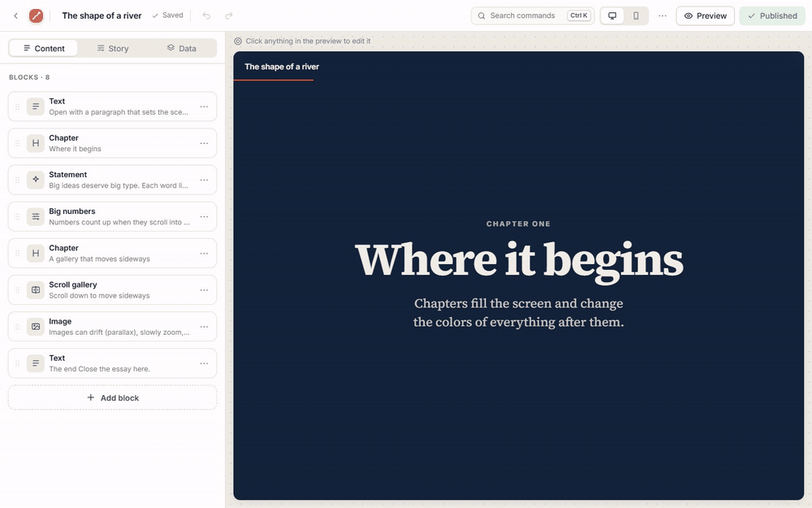Click the drag handle of the first Text block

click(x=17, y=106)
